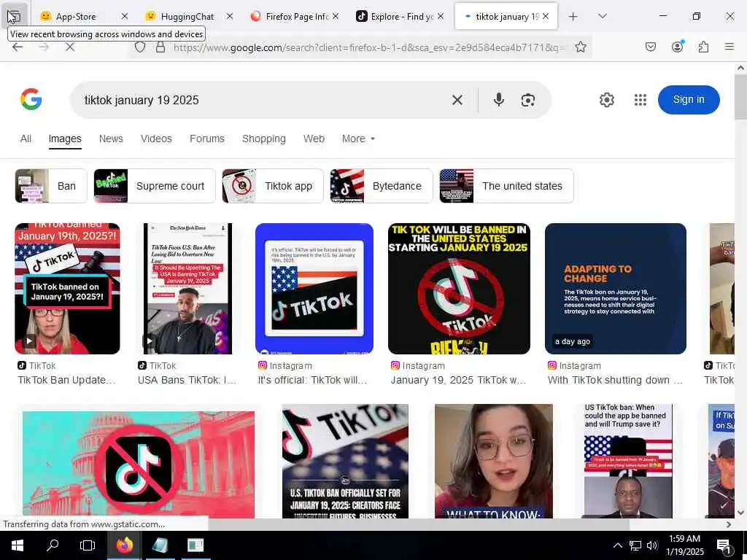
Task: Switch to the News results tab
Action: 111,139
